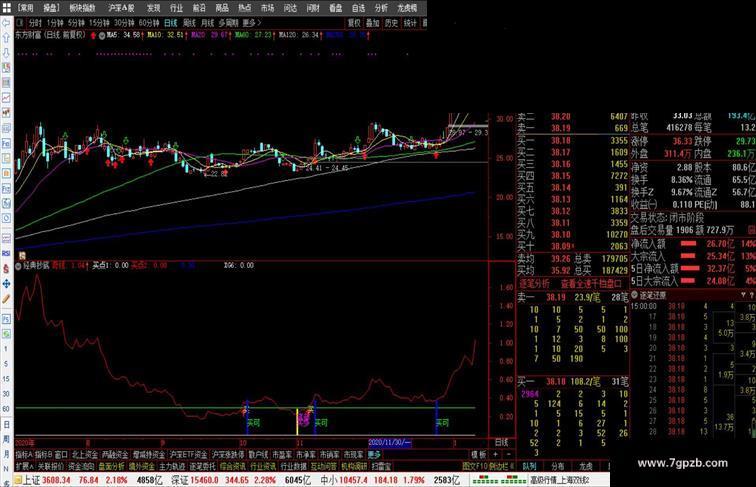Switch to 周线 weekly chart tab
This screenshot has height=487, width=756.
(189, 23)
